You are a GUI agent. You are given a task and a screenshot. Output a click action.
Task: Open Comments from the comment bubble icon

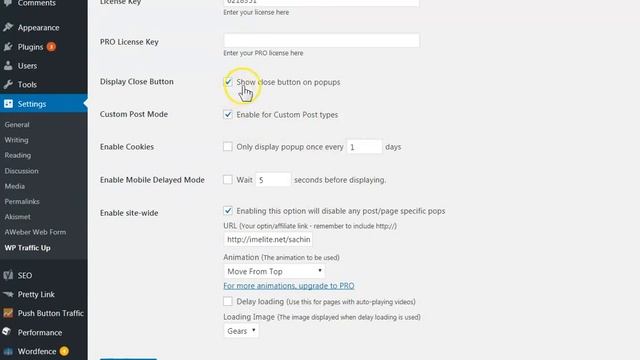point(8,2)
